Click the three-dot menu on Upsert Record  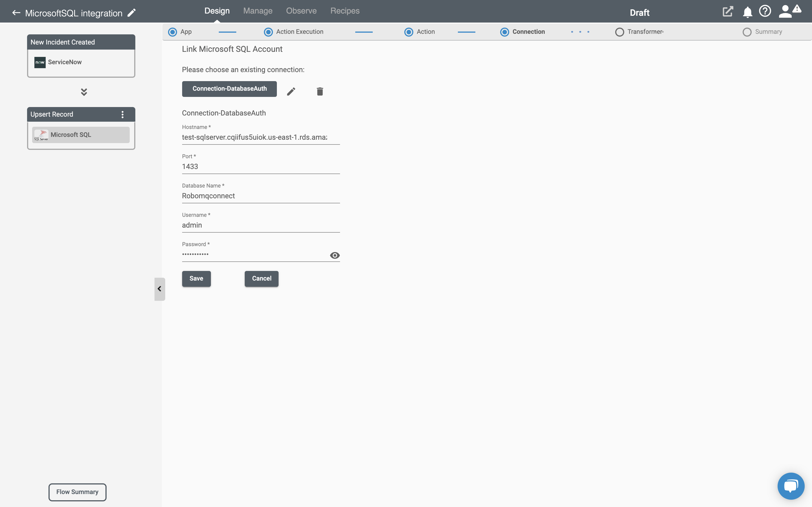click(123, 114)
